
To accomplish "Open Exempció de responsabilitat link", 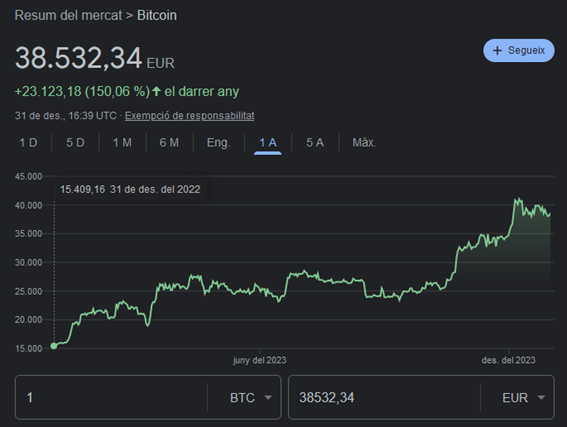I will point(189,116).
